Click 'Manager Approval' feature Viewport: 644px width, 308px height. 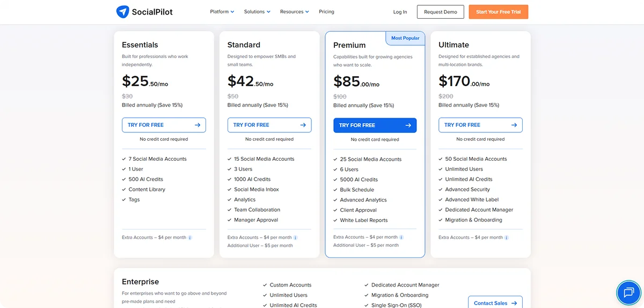point(256,220)
